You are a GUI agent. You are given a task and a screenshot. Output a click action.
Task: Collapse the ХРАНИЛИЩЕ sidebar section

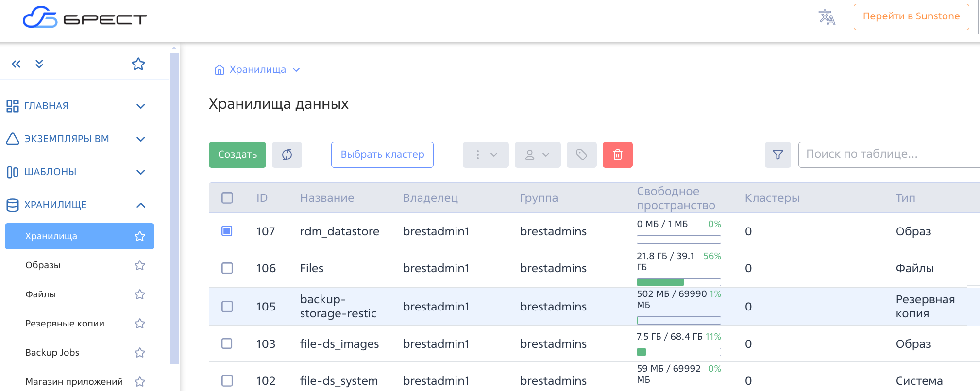pos(140,205)
